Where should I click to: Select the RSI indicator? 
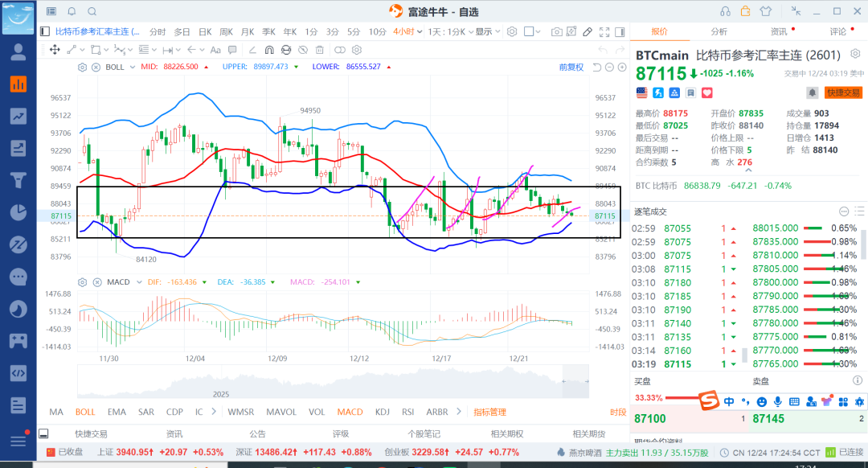pos(408,412)
